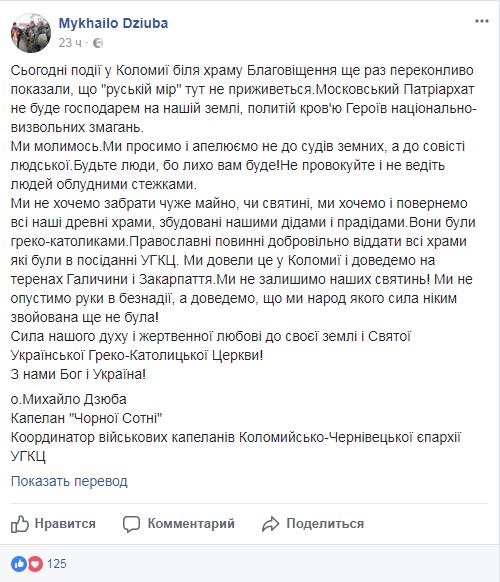Open Mykhailo Dziuba's profile picture
500x582 pixels.
[30, 33]
